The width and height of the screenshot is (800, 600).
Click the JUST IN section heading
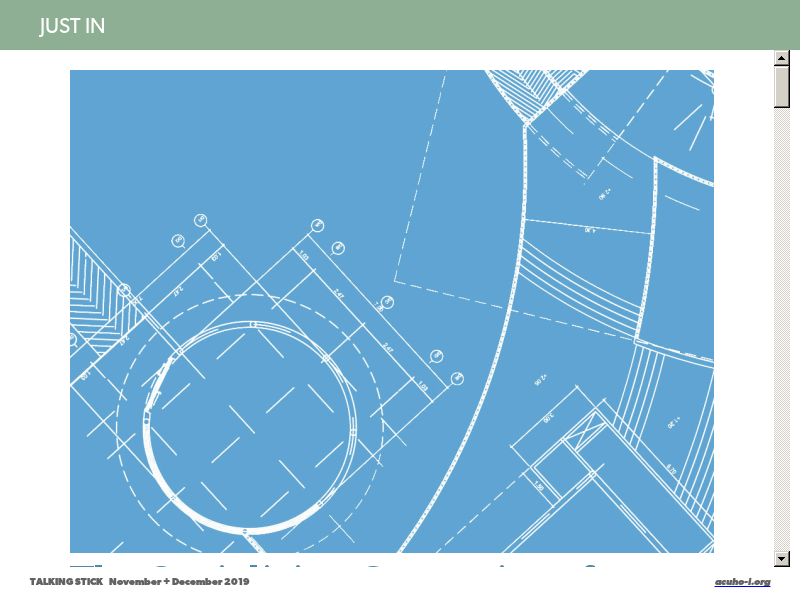pyautogui.click(x=72, y=26)
